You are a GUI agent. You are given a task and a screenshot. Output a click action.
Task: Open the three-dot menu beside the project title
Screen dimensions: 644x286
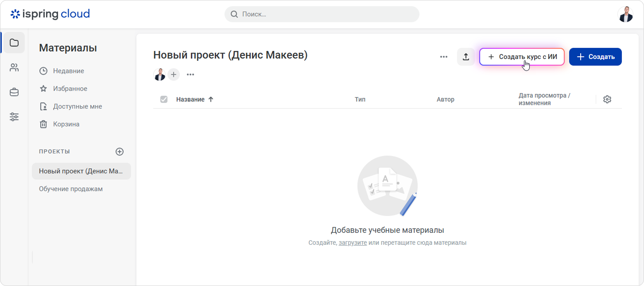tap(444, 57)
